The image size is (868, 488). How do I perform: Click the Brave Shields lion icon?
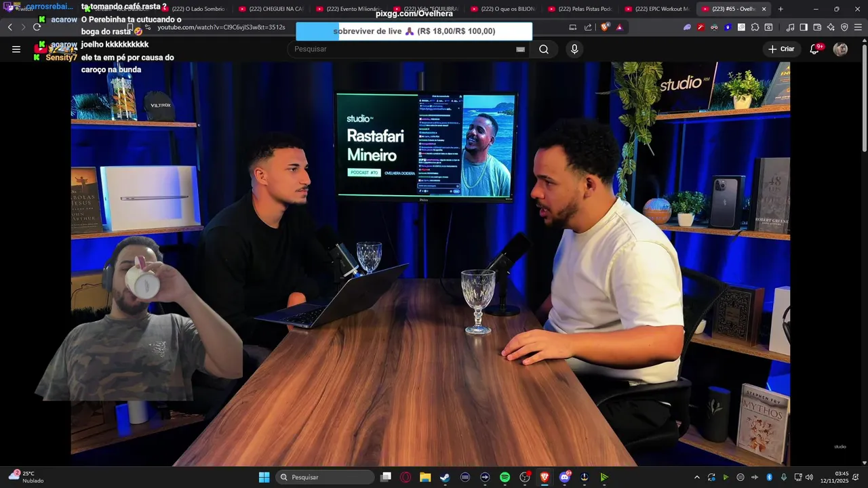click(605, 27)
